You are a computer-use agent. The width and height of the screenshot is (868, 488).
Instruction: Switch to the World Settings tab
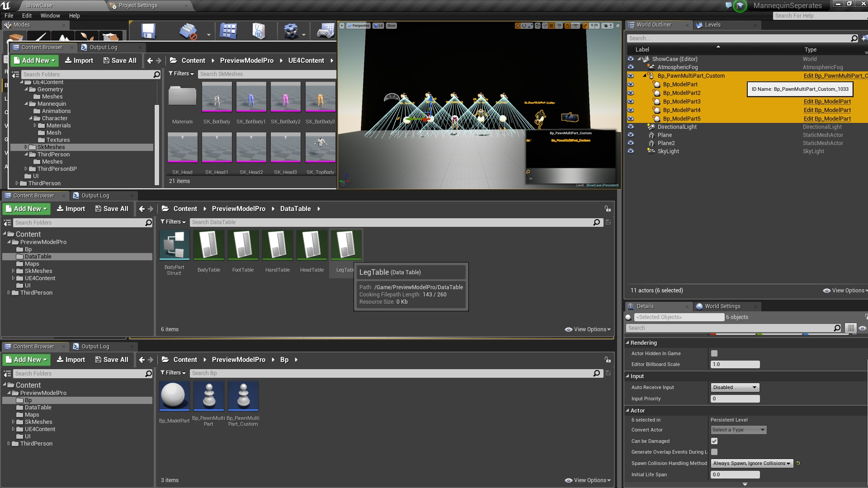pos(722,306)
